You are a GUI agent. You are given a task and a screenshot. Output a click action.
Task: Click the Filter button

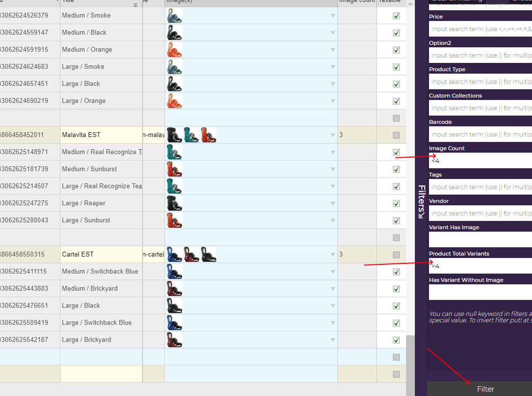pos(485,389)
